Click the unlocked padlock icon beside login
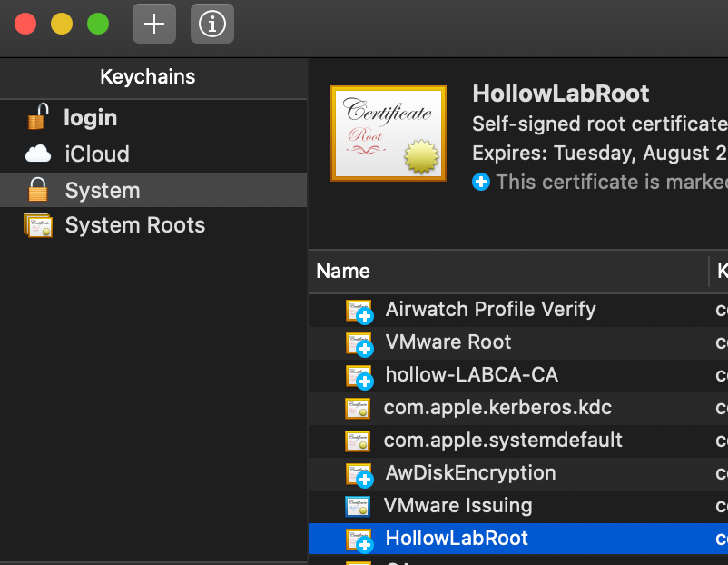The height and width of the screenshot is (565, 728). click(37, 117)
